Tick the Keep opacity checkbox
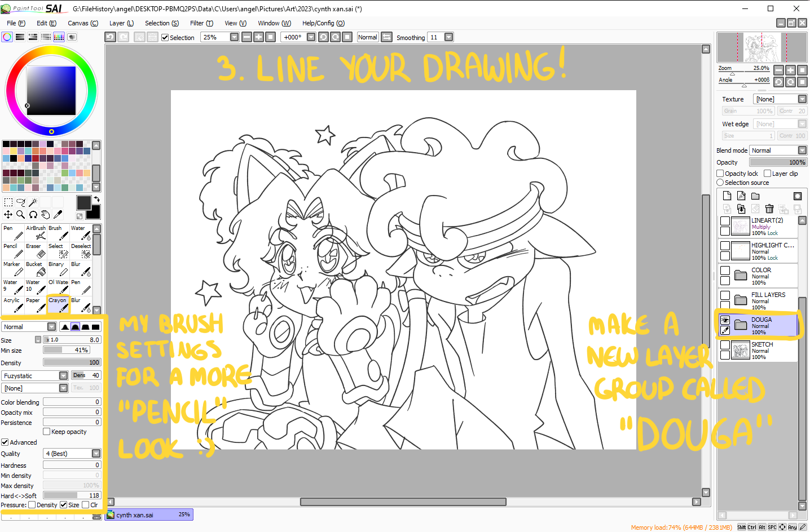Viewport: 810px width, 532px height. (47, 432)
